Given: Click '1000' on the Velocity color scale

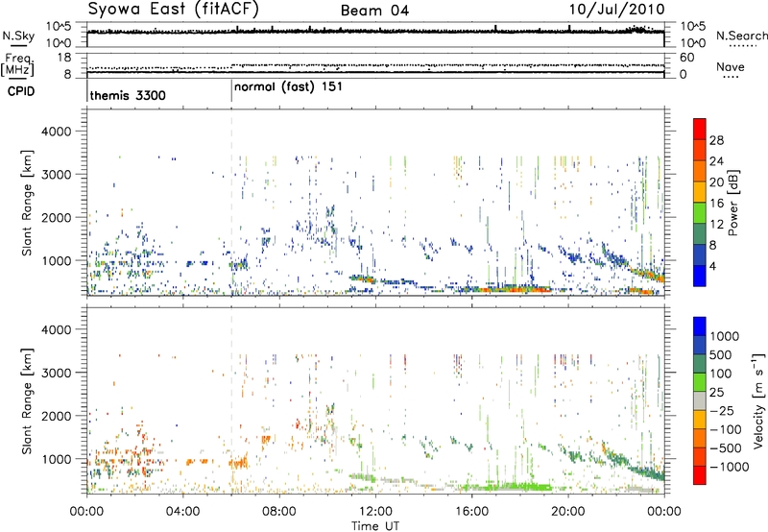Looking at the screenshot, I should coord(725,336).
